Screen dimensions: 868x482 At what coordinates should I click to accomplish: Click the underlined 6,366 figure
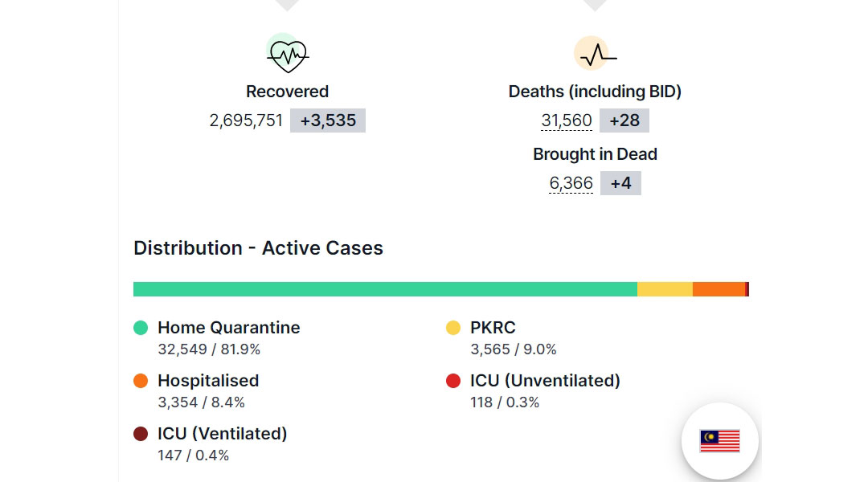(x=571, y=183)
